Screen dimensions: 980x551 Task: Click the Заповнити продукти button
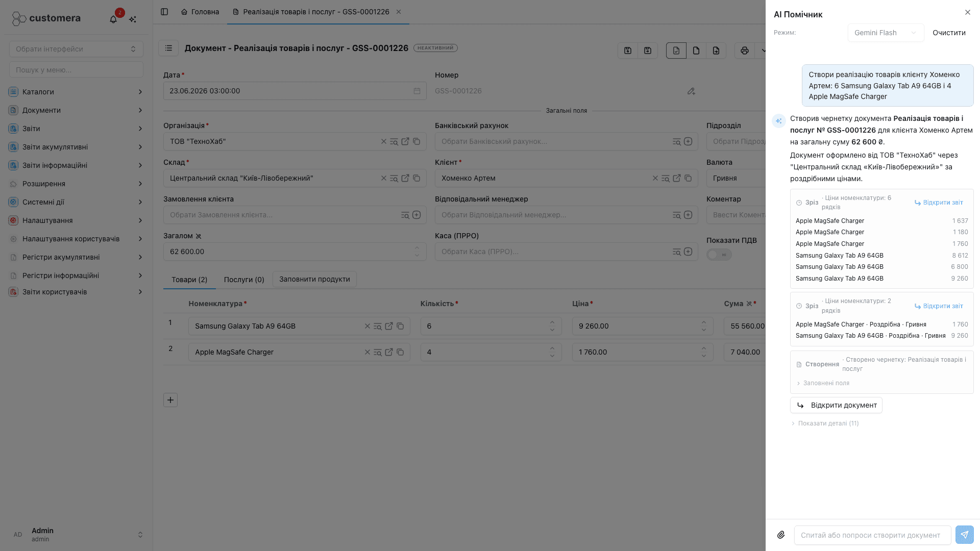314,279
